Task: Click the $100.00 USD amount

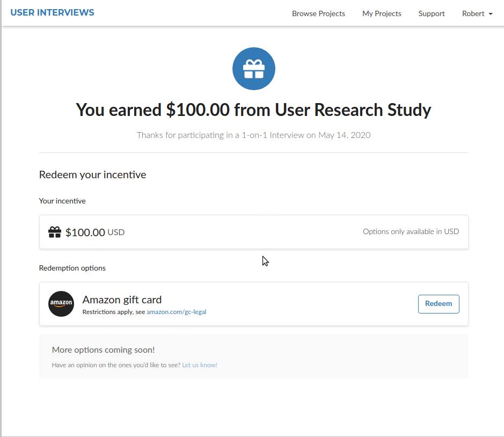Action: pos(94,232)
